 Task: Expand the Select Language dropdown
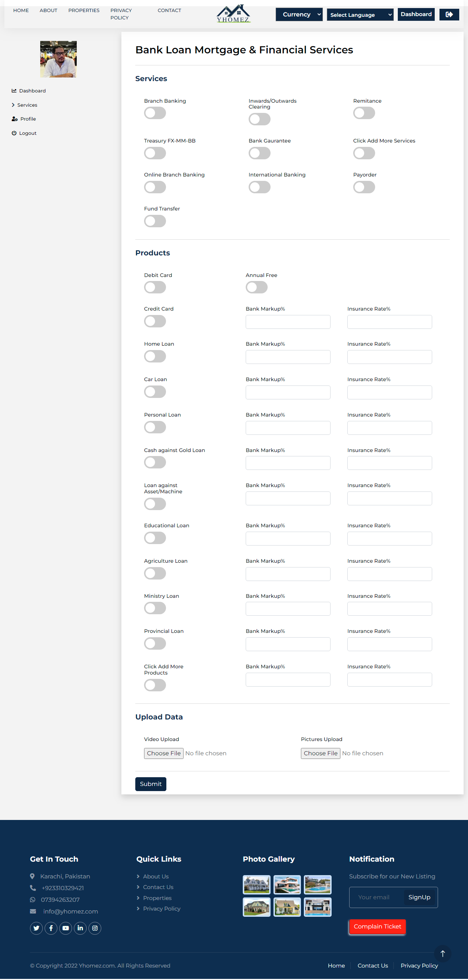[x=360, y=15]
